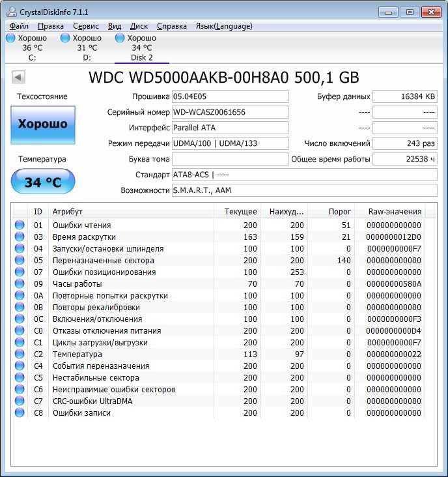Viewport: 448px width, 477px height.
Task: Click current value 113 in Температура row
Action: [250, 354]
